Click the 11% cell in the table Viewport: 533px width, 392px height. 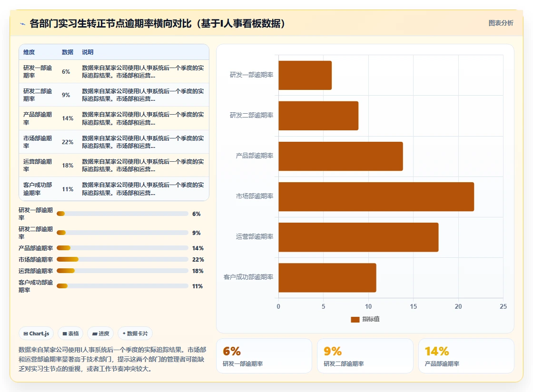tap(67, 189)
